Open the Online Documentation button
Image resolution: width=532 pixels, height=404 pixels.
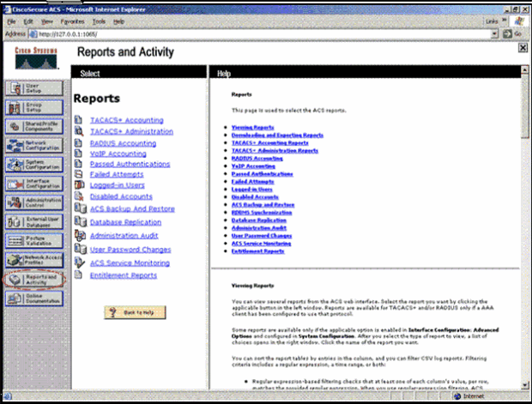(34, 298)
